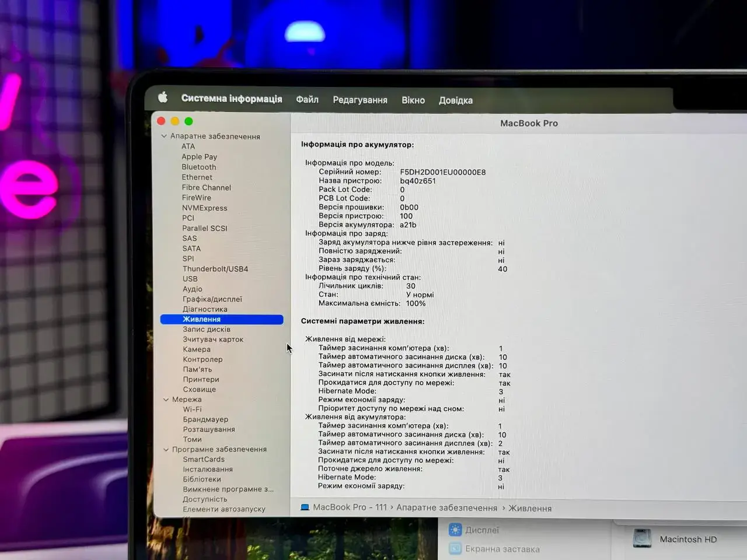
Task: Click the Лічильник циклів value 30
Action: [411, 286]
